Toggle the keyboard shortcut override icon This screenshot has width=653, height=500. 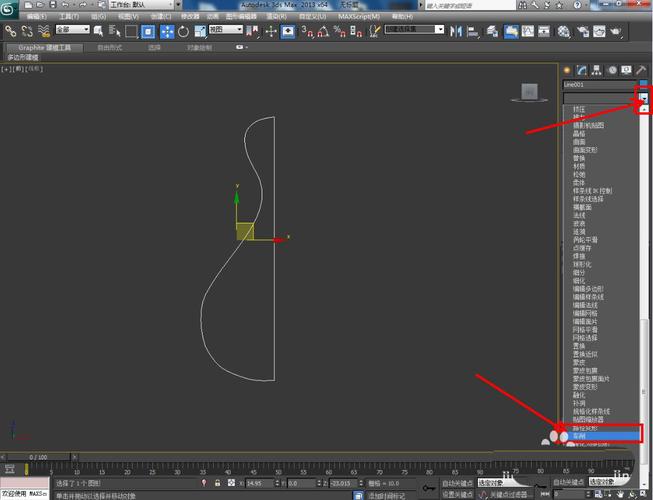[x=288, y=32]
